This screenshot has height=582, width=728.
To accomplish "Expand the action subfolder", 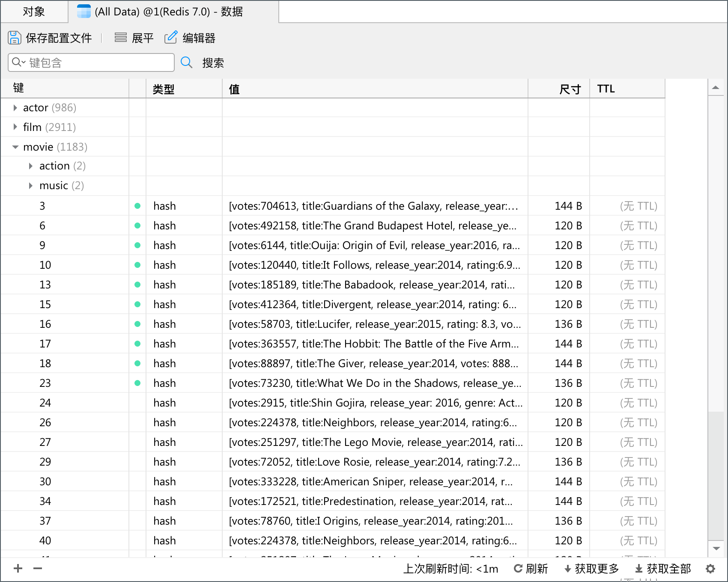I will tap(31, 166).
